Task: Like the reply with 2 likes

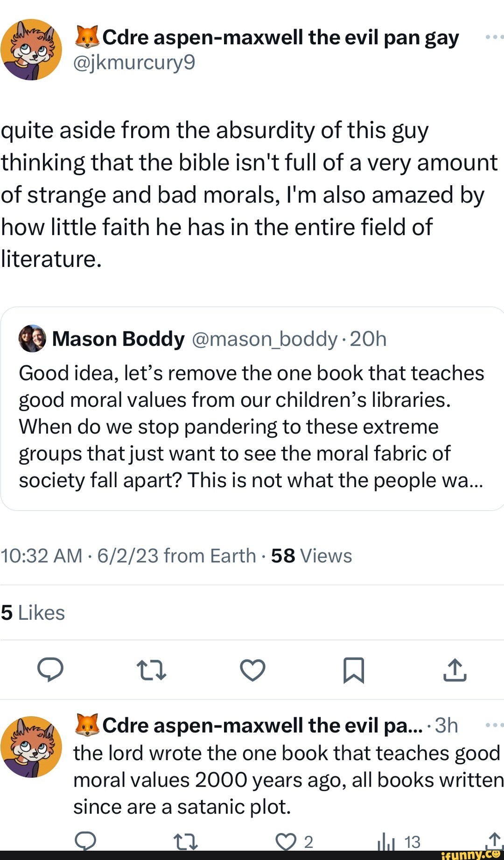Action: coord(287,842)
